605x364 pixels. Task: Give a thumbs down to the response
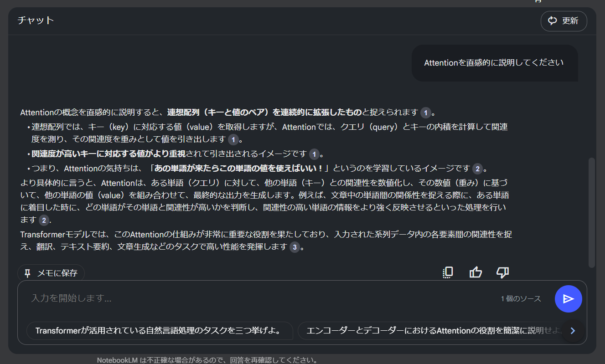pyautogui.click(x=502, y=272)
